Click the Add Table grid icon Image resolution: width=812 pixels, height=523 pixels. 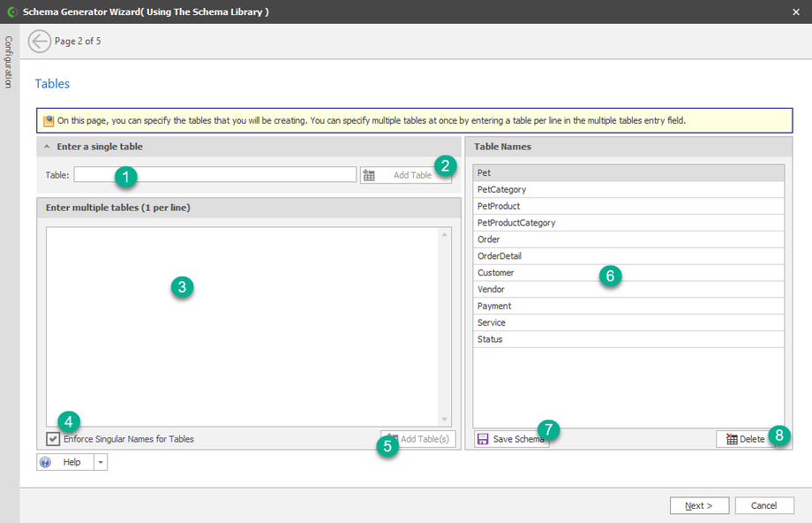[x=370, y=175]
